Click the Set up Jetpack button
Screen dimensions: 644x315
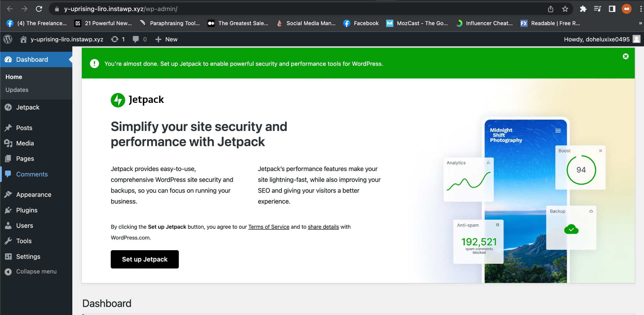145,259
